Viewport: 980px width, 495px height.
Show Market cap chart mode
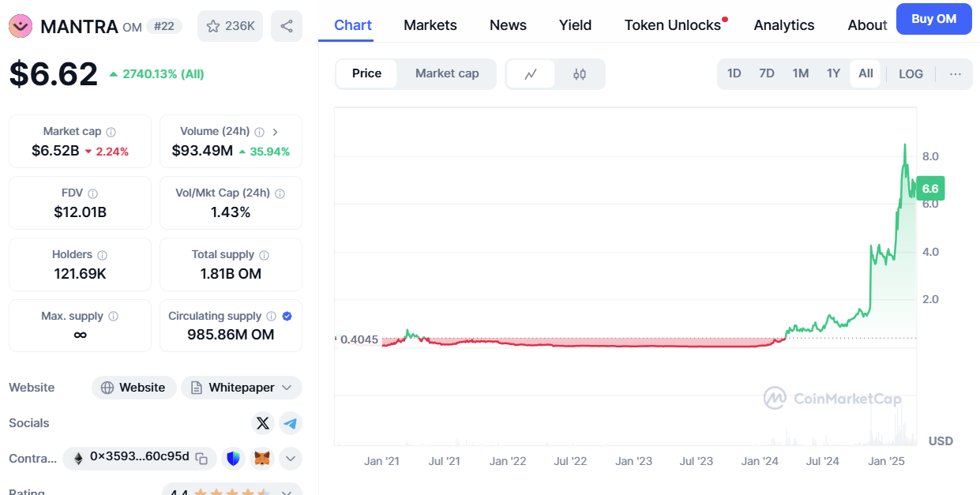[x=447, y=73]
